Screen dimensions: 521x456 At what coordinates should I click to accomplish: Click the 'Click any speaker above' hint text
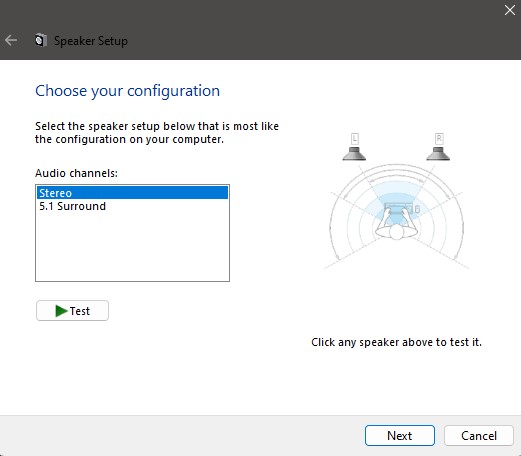(x=396, y=342)
